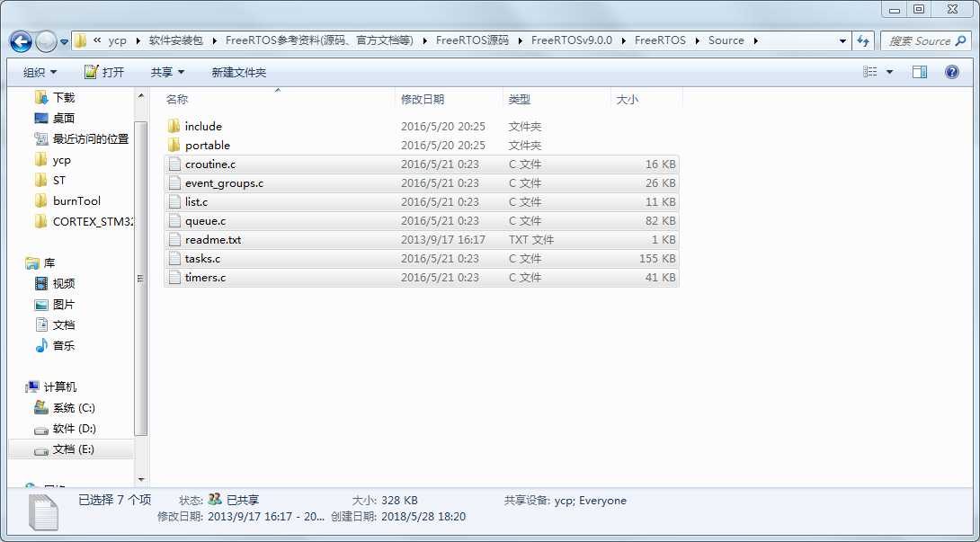The image size is (980, 542).
Task: Open the 组织 menu
Action: (40, 73)
